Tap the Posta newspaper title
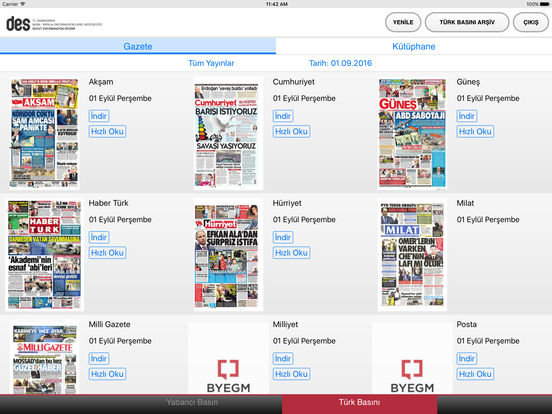 pos(466,325)
